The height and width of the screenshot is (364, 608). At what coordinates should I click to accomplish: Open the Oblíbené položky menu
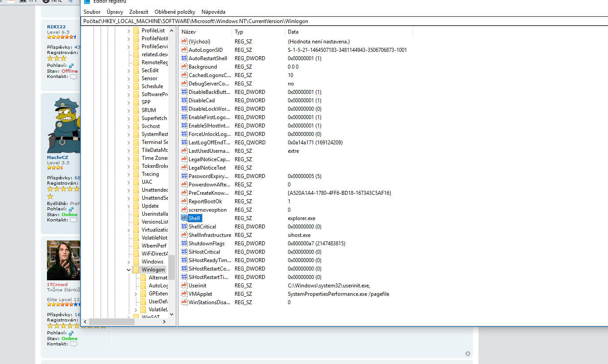pos(175,12)
